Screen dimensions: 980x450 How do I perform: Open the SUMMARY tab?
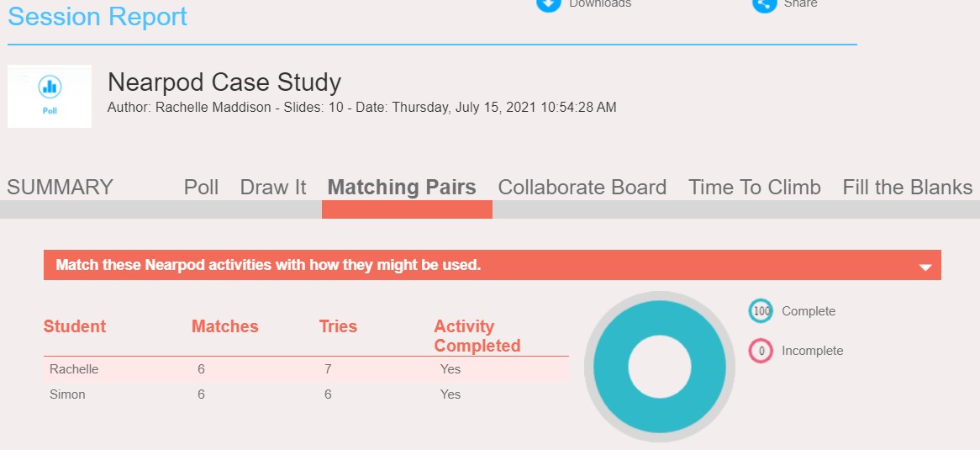tap(60, 187)
